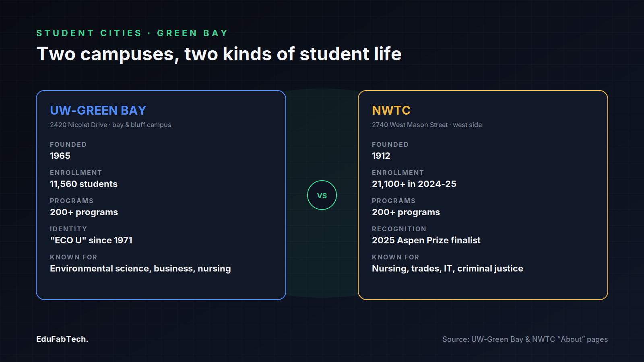Click founding year 1965
The width and height of the screenshot is (644, 362).
pyautogui.click(x=60, y=156)
